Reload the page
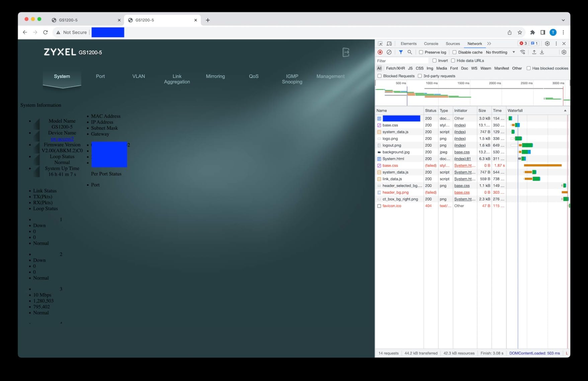This screenshot has height=381, width=588. pyautogui.click(x=46, y=33)
